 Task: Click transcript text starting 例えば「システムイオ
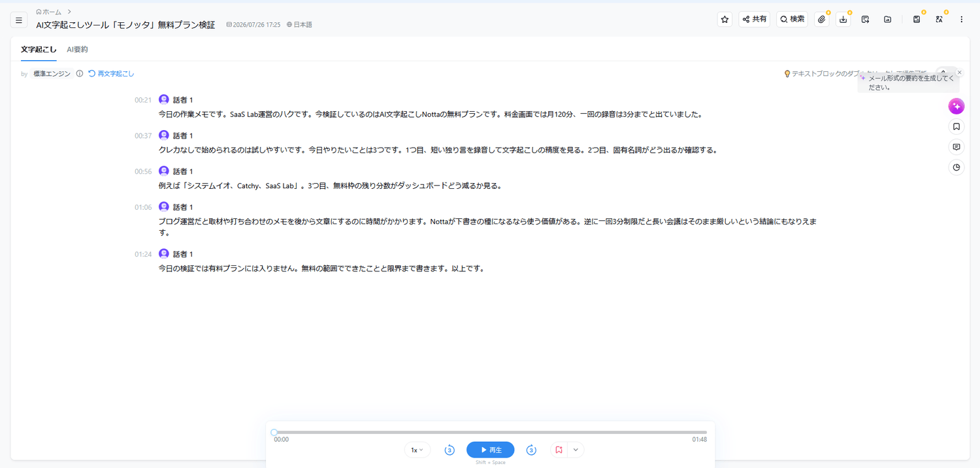tap(330, 186)
